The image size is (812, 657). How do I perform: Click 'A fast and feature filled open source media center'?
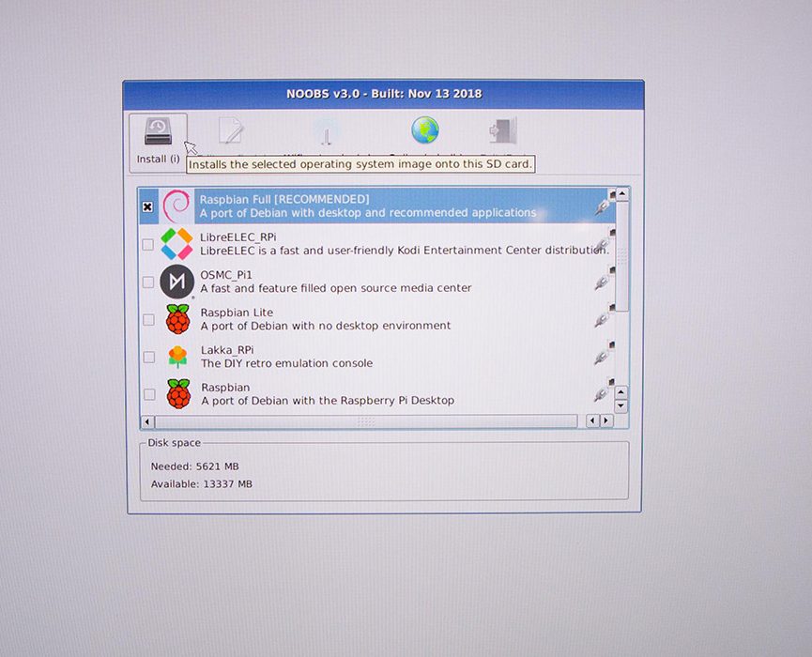tap(336, 288)
